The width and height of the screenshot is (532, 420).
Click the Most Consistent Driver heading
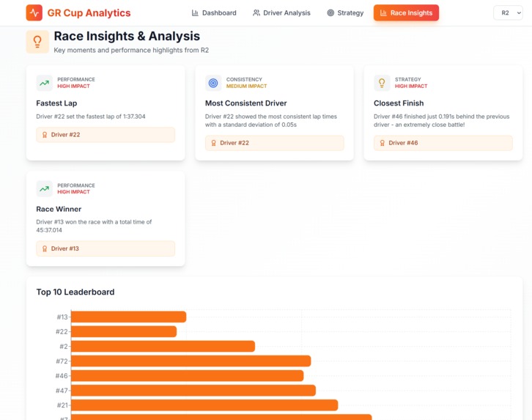tap(246, 103)
